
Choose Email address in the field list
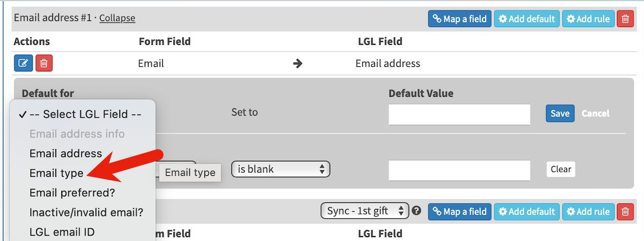tap(66, 153)
